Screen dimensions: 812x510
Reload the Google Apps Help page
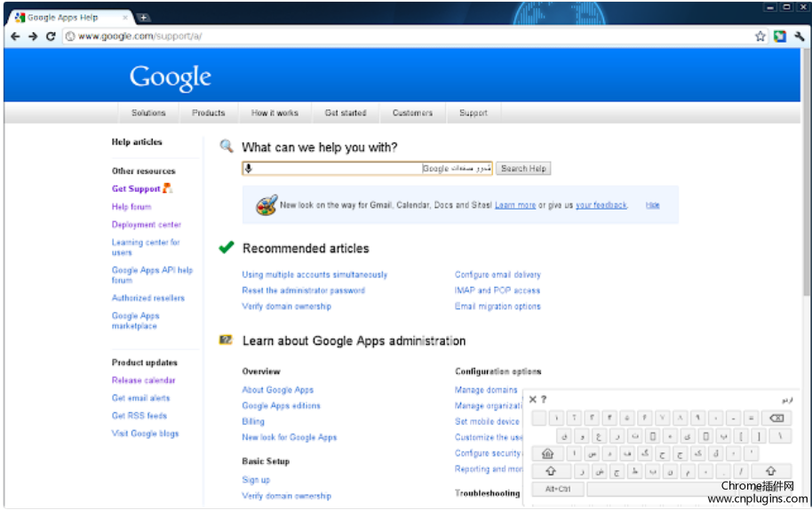pos(51,36)
